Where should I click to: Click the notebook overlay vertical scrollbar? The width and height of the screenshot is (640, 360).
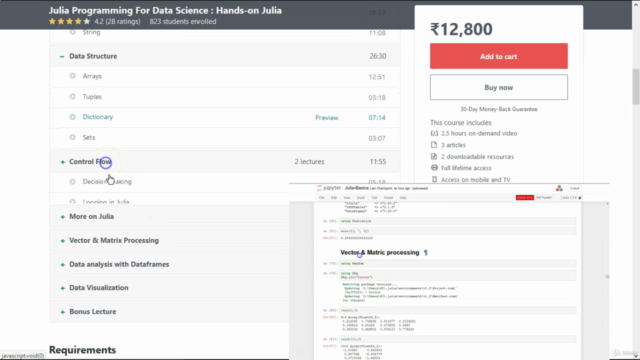607,276
